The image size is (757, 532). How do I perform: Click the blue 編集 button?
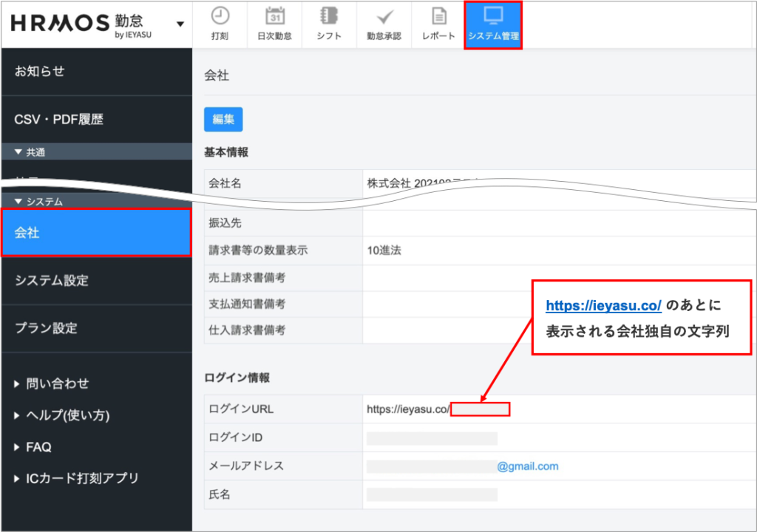[223, 119]
